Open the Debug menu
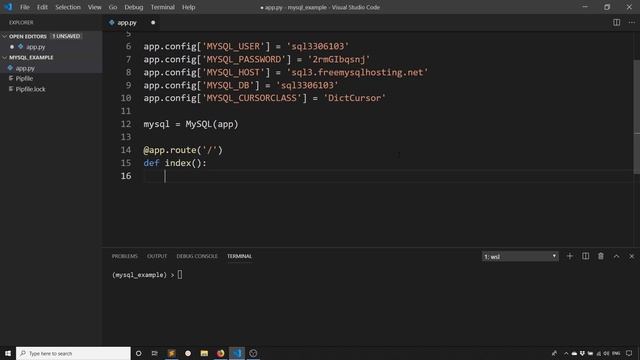 [133, 7]
